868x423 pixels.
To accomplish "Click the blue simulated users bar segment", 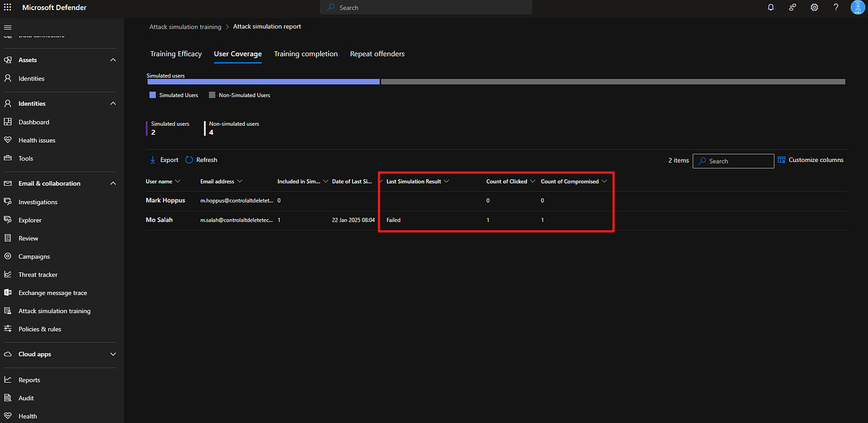I will (263, 82).
